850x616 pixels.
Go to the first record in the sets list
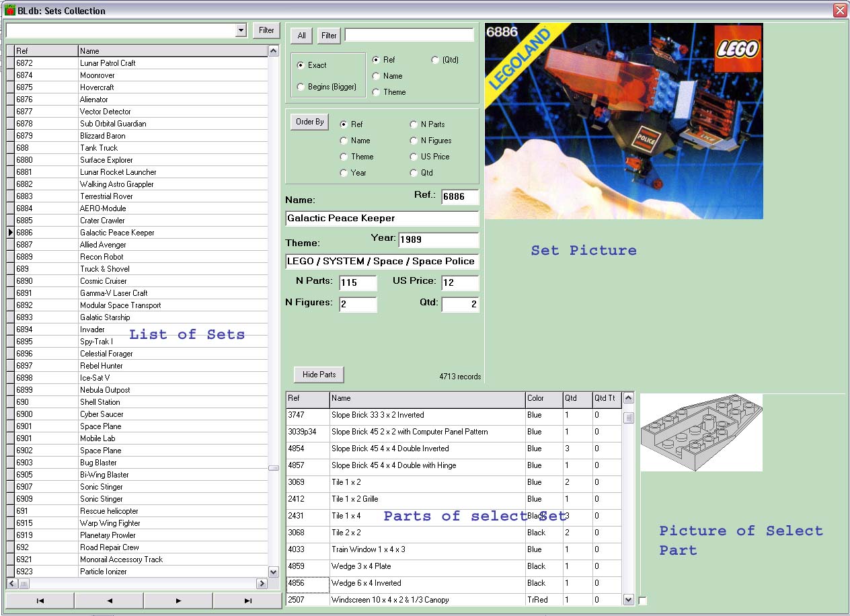point(40,601)
